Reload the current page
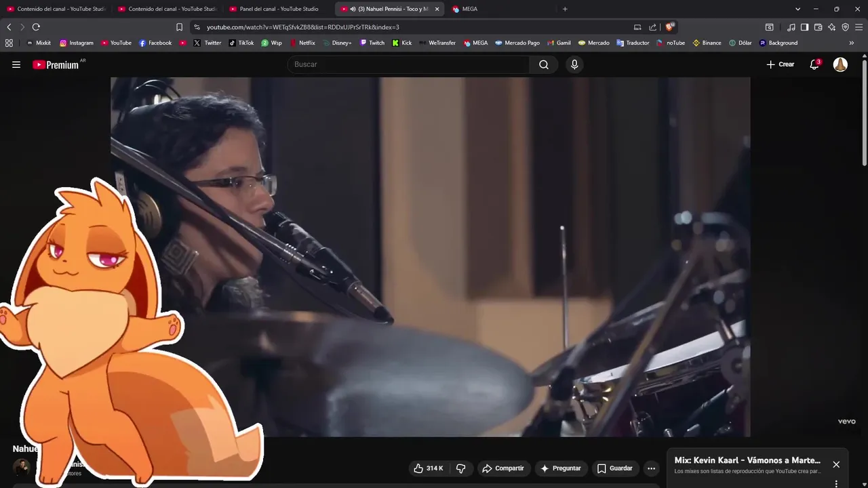The height and width of the screenshot is (488, 868). [36, 27]
